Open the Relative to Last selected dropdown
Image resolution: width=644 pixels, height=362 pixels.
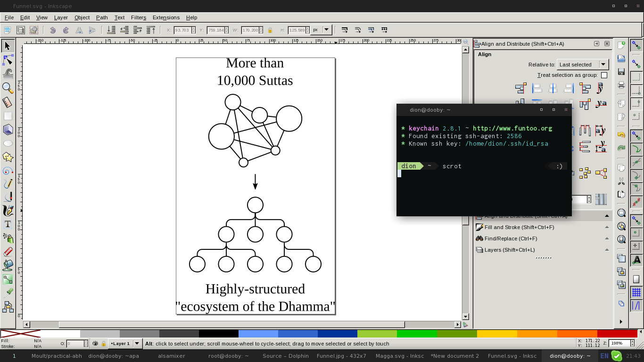click(583, 65)
